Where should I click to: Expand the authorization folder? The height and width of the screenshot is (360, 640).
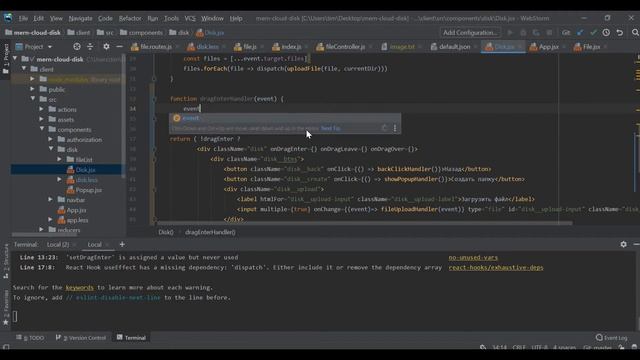click(x=50, y=139)
